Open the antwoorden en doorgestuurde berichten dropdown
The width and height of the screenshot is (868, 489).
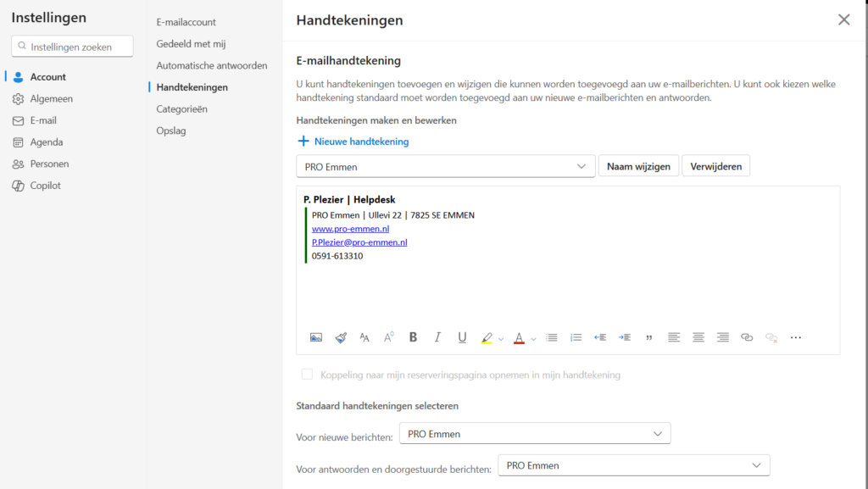[633, 465]
